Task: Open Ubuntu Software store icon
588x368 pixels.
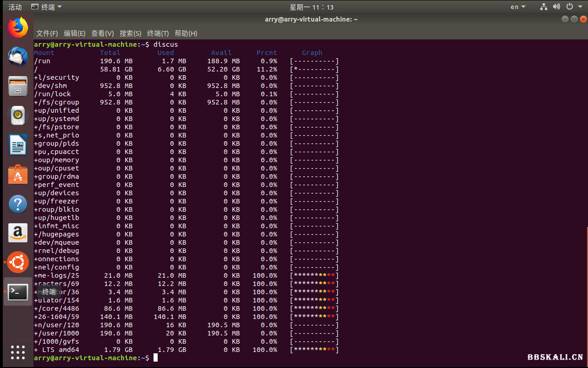Action: [18, 174]
